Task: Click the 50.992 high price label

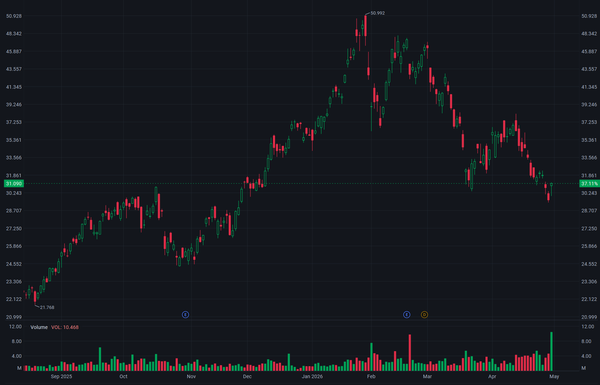Action: 378,13
